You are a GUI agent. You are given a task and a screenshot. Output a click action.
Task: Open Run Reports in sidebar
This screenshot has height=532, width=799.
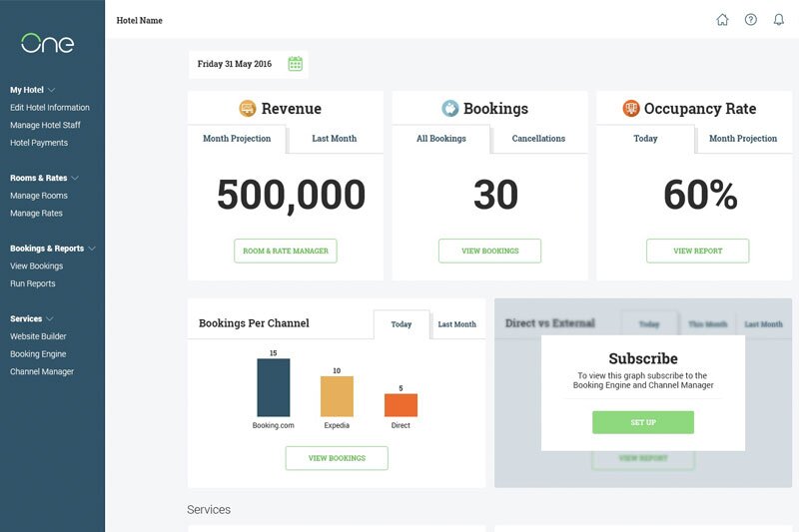33,283
